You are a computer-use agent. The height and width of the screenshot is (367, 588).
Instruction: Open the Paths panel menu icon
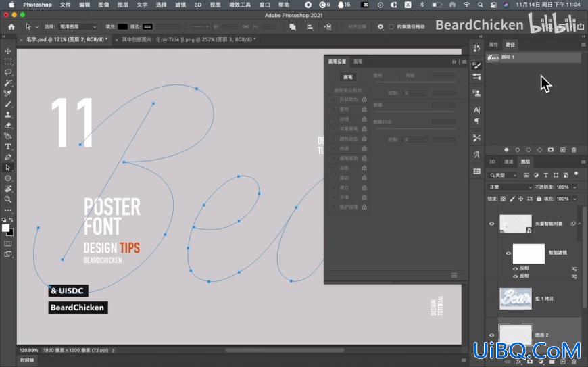point(583,45)
